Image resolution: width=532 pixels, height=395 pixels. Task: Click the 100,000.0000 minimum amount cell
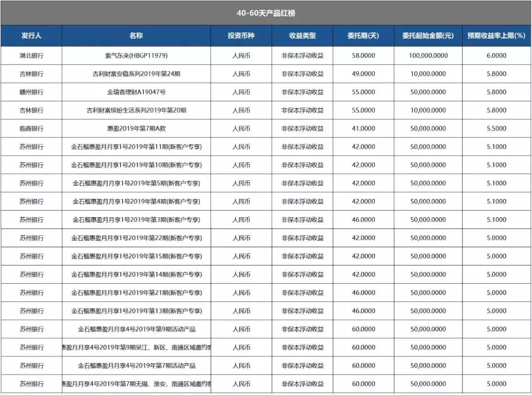click(x=428, y=56)
